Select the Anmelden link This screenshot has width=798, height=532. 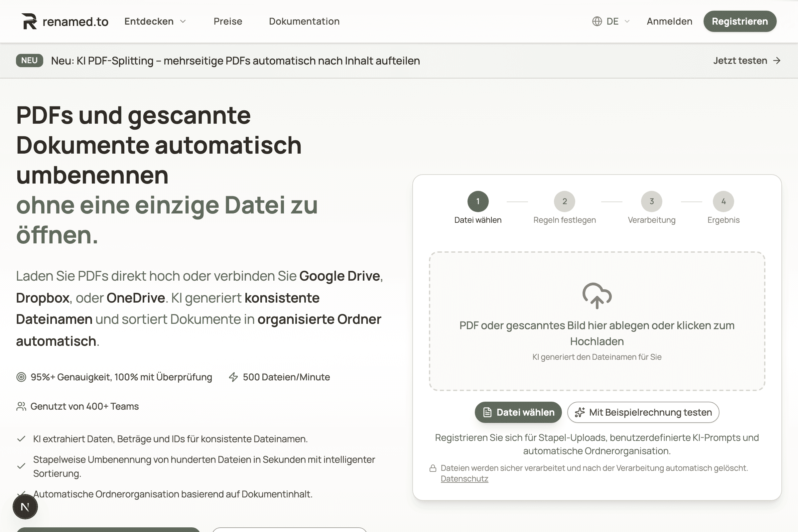669,21
